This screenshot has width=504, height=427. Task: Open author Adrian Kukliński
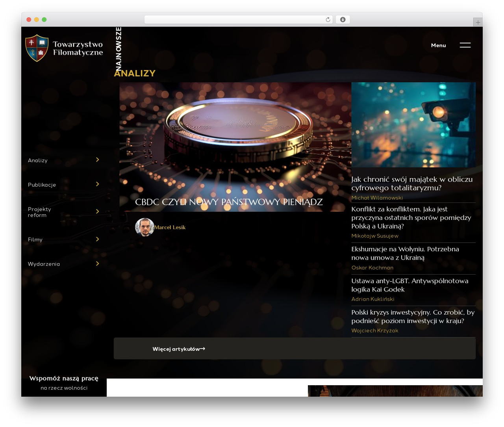[372, 299]
